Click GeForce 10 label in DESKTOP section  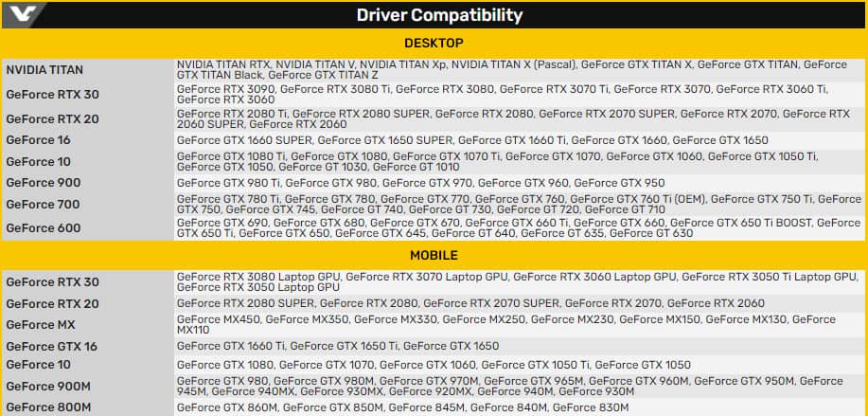38,162
